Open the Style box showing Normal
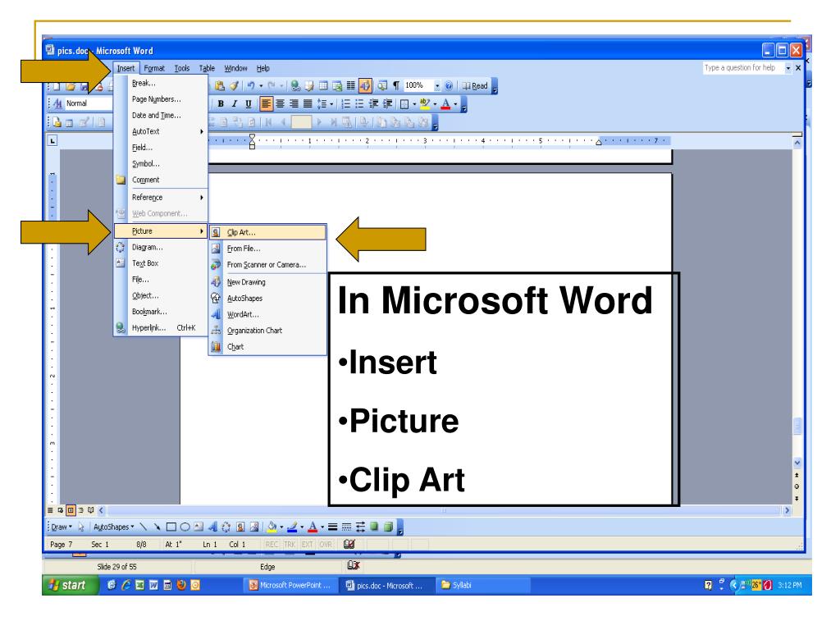 [x=89, y=103]
